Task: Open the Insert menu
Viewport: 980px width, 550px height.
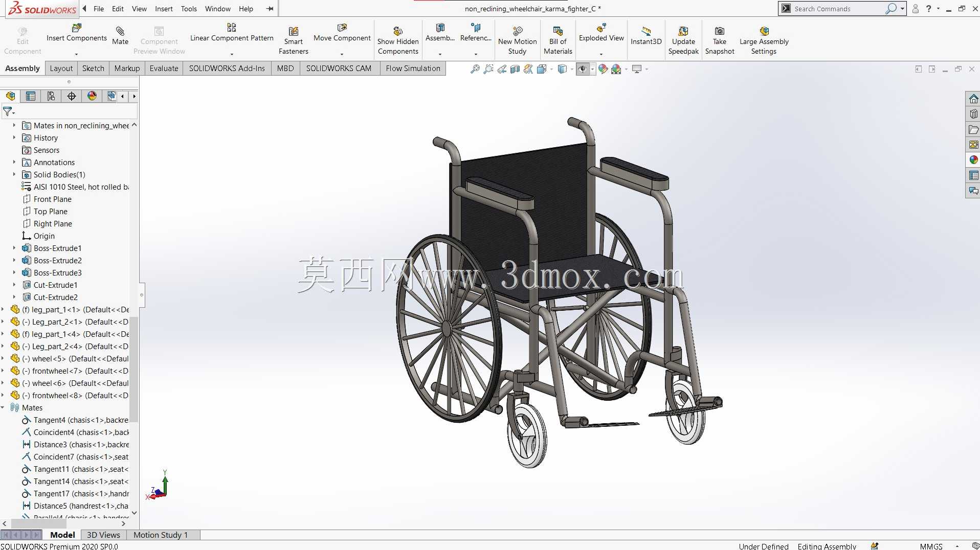Action: [x=164, y=9]
